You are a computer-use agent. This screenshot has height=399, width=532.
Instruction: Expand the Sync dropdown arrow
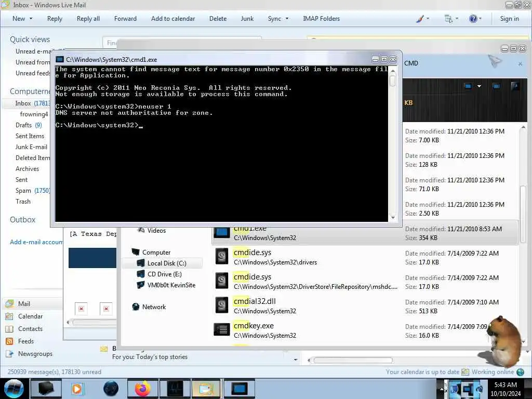pos(287,19)
